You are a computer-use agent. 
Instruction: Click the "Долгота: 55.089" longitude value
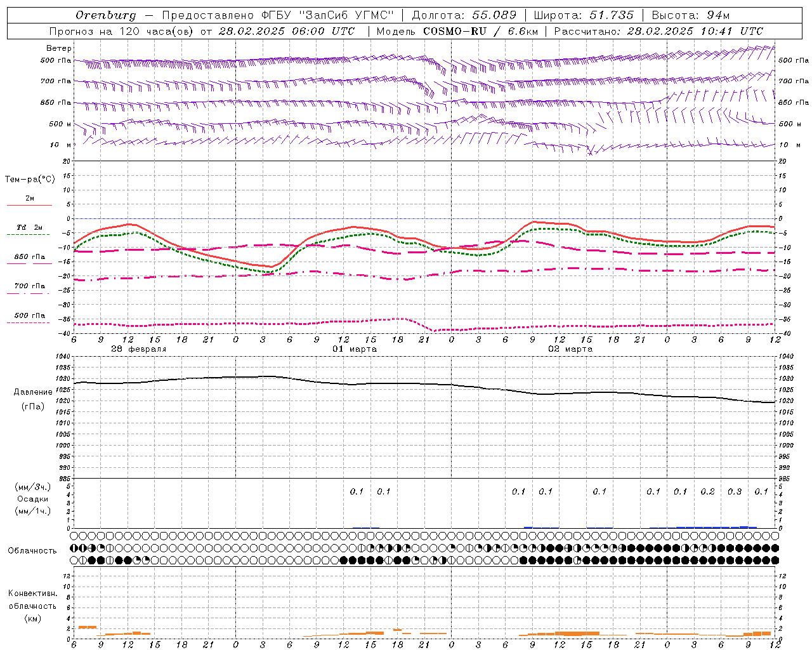pyautogui.click(x=464, y=15)
